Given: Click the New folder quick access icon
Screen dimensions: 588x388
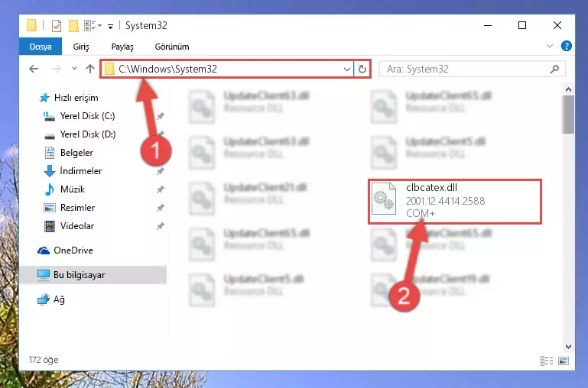Looking at the screenshot, I should click(x=73, y=26).
